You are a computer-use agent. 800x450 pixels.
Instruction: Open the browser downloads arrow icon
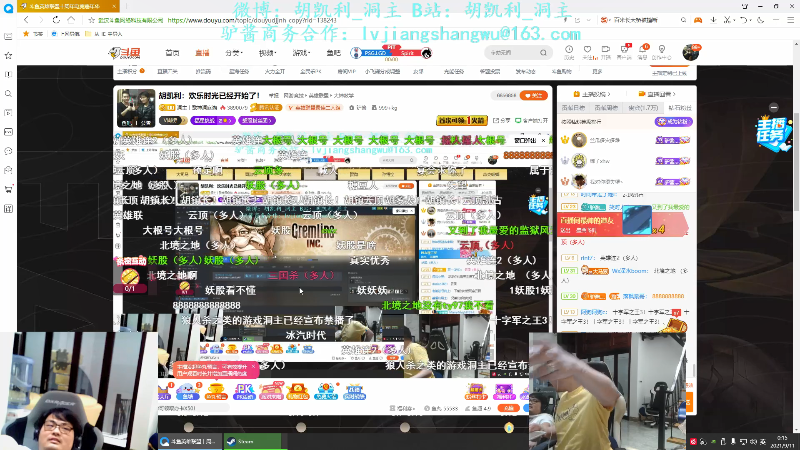tap(713, 20)
